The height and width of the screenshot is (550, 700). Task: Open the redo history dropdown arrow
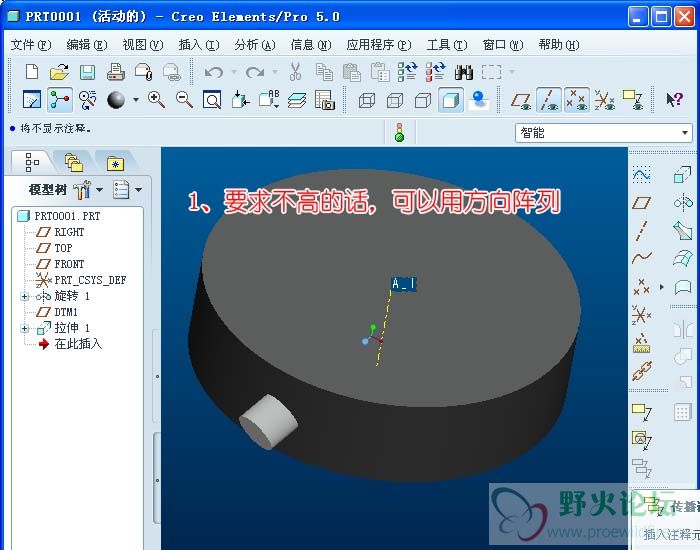click(275, 72)
